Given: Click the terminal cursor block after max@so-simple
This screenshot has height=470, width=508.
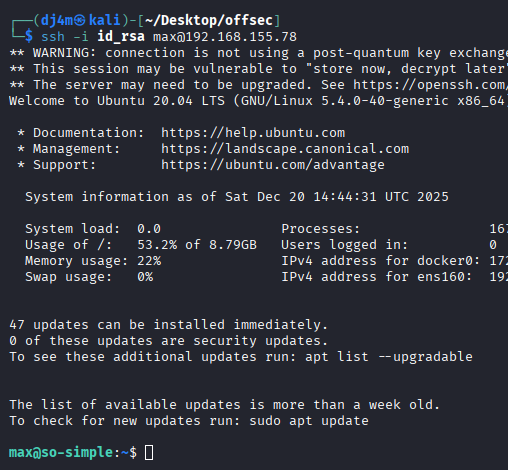Looking at the screenshot, I should tap(149, 453).
